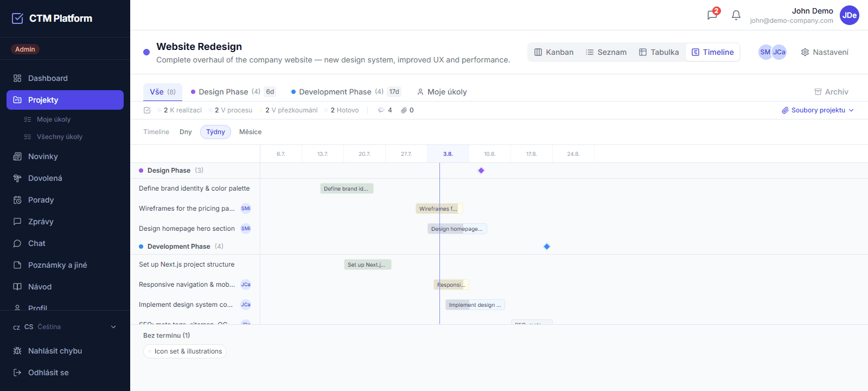Expand the Soubory projektu dropdown
The height and width of the screenshot is (391, 868).
818,110
